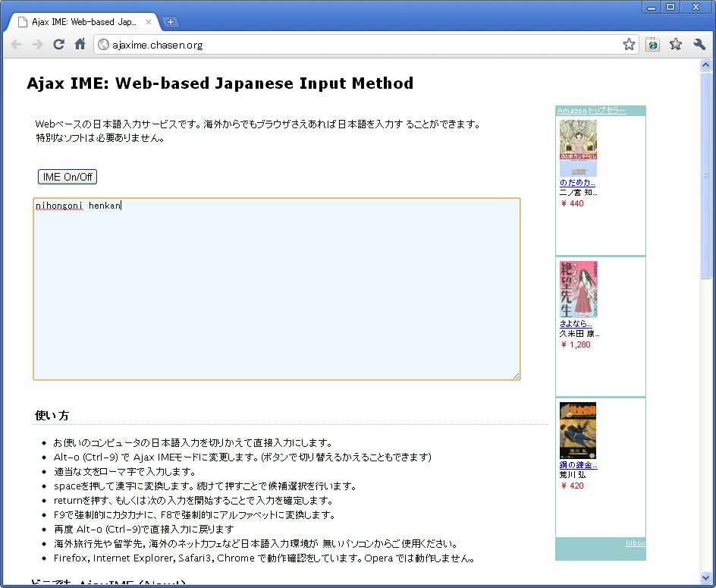Go to the browser home page
The width and height of the screenshot is (716, 588).
point(80,45)
